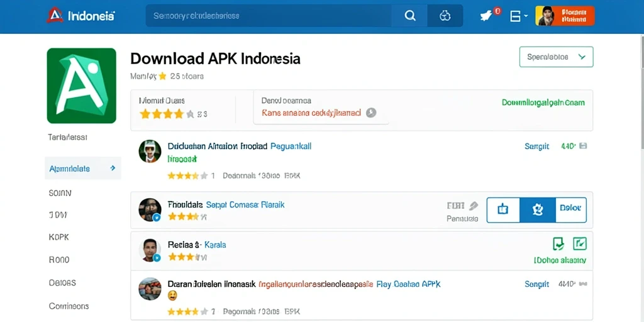Click the small icon after 440 in first row

tap(583, 146)
